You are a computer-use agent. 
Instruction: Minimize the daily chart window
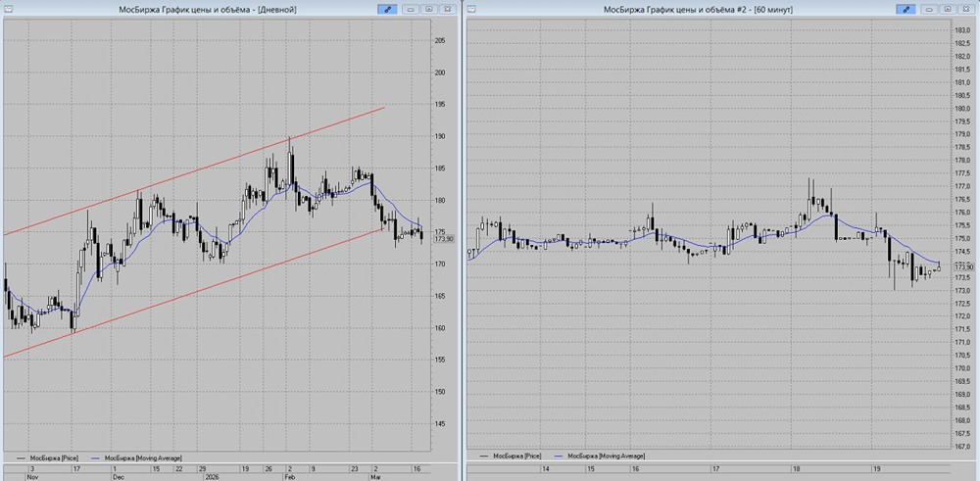tap(411, 10)
